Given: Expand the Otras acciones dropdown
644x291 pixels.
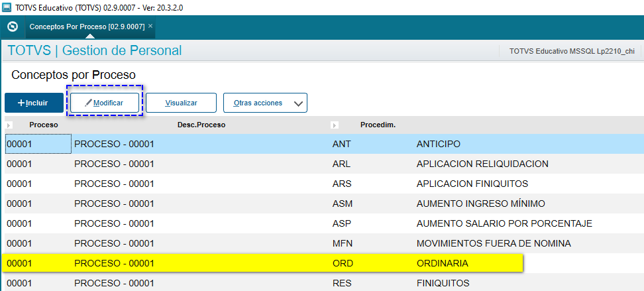Looking at the screenshot, I should pyautogui.click(x=265, y=103).
